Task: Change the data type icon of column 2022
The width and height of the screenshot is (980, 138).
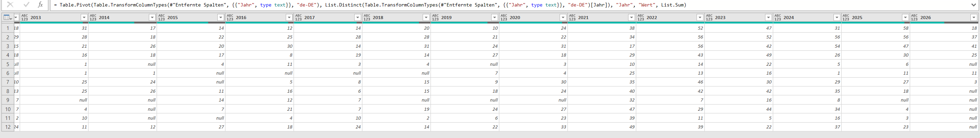Action: click(x=641, y=17)
